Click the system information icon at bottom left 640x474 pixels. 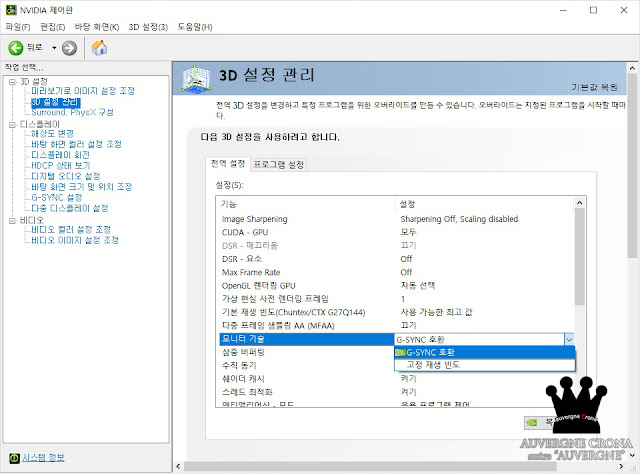tap(14, 458)
